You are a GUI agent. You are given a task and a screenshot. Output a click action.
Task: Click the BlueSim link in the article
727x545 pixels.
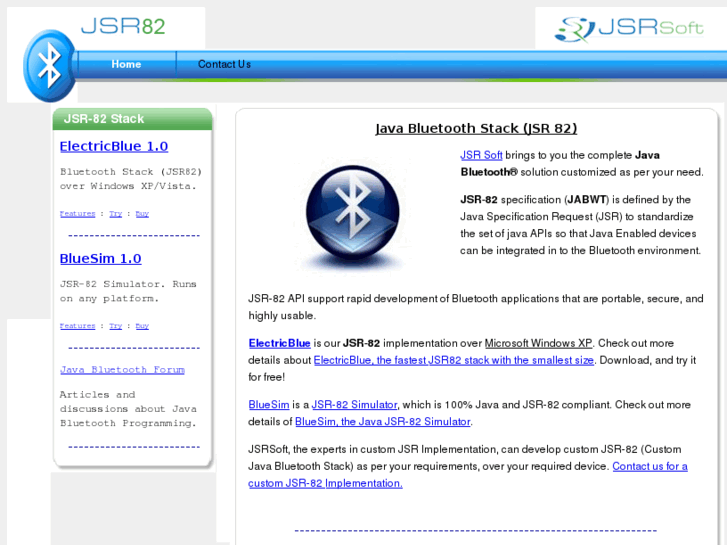click(x=268, y=404)
